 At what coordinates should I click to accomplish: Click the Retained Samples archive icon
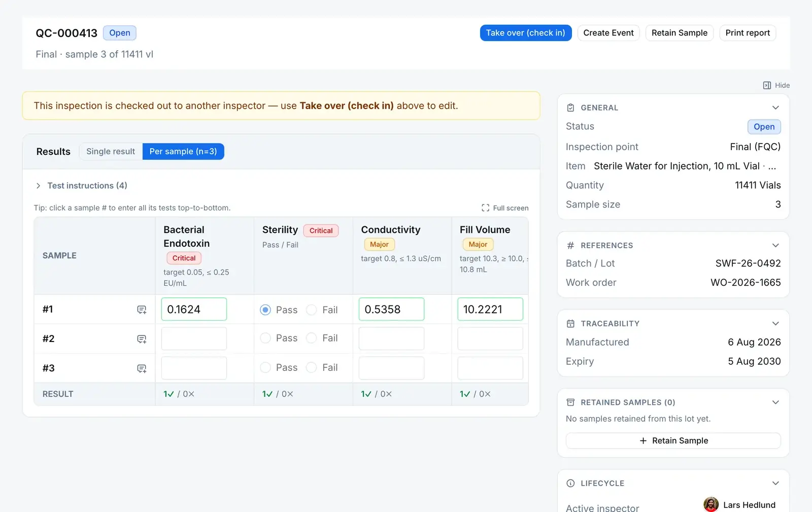point(570,402)
